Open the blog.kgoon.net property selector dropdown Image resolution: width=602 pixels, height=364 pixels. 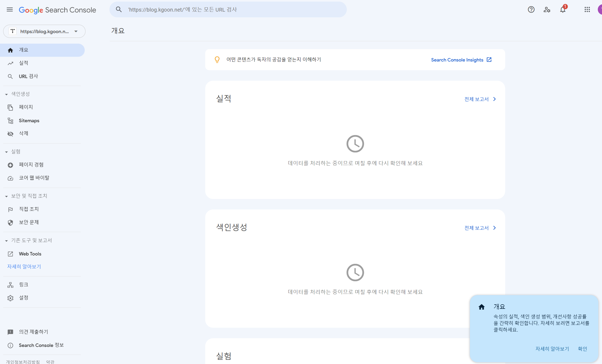click(44, 31)
